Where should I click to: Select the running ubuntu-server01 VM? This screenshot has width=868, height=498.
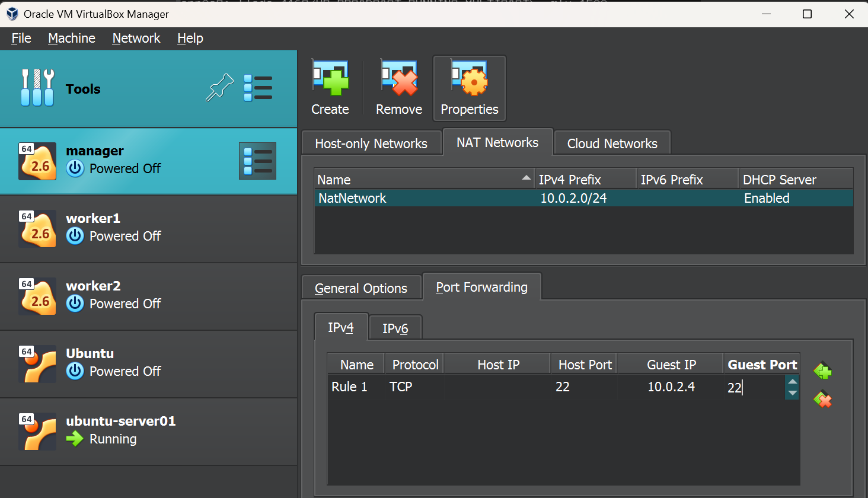[x=148, y=431]
